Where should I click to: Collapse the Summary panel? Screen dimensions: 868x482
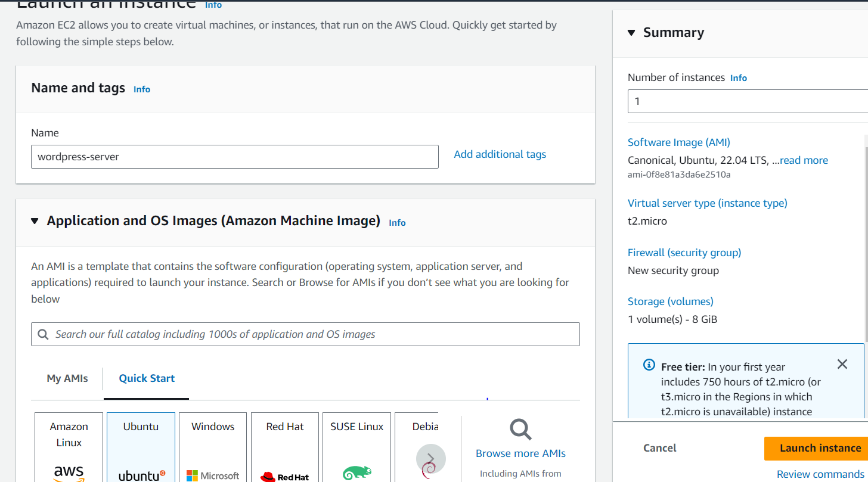[x=632, y=33]
